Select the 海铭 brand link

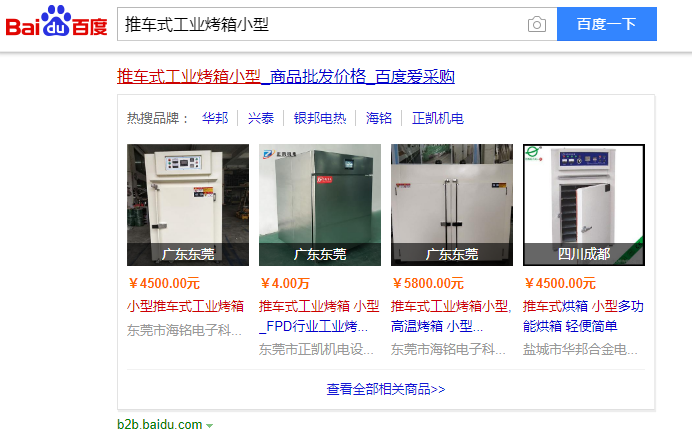[x=379, y=118]
